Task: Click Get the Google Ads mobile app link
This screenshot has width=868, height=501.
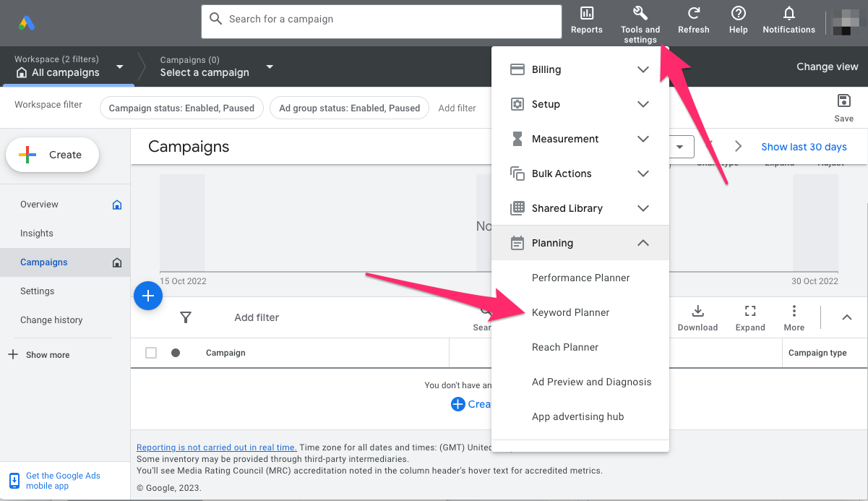Action: point(63,481)
